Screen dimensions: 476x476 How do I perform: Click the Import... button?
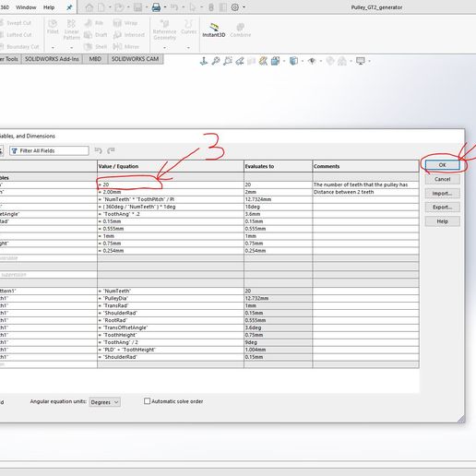(x=443, y=194)
